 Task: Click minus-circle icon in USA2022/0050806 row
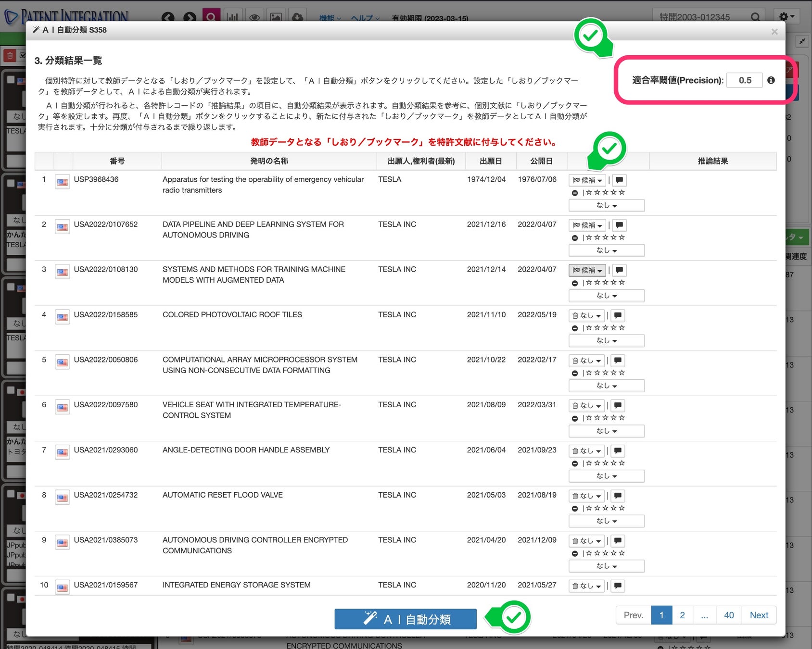(575, 374)
